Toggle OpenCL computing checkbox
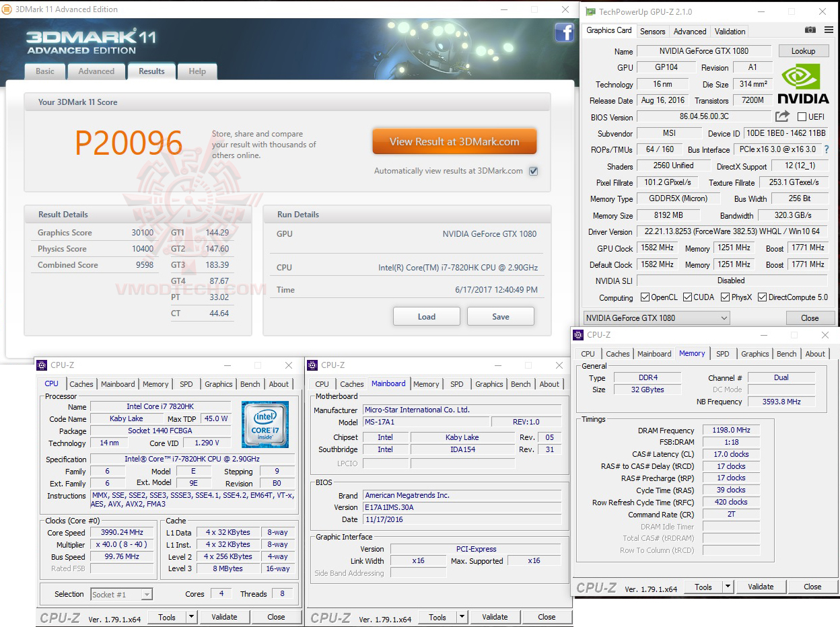Viewport: 840px width, 627px height. (x=645, y=297)
